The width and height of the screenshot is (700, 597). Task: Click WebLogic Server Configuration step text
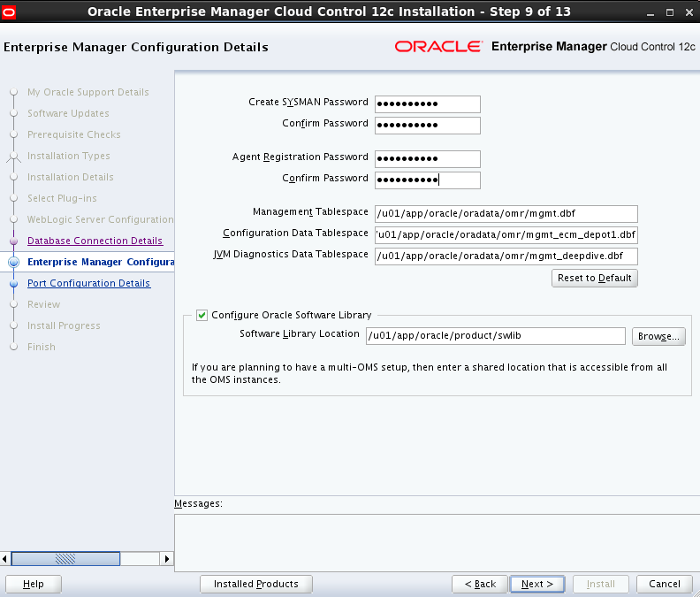pyautogui.click(x=100, y=219)
